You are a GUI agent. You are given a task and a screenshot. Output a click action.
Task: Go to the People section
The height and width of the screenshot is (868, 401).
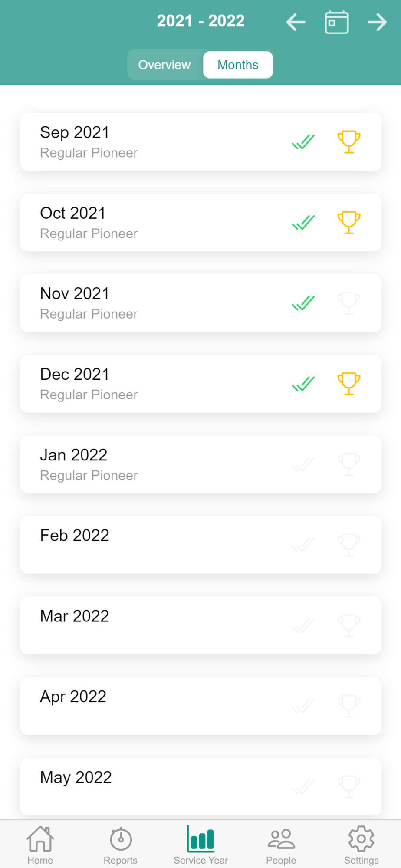[281, 845]
